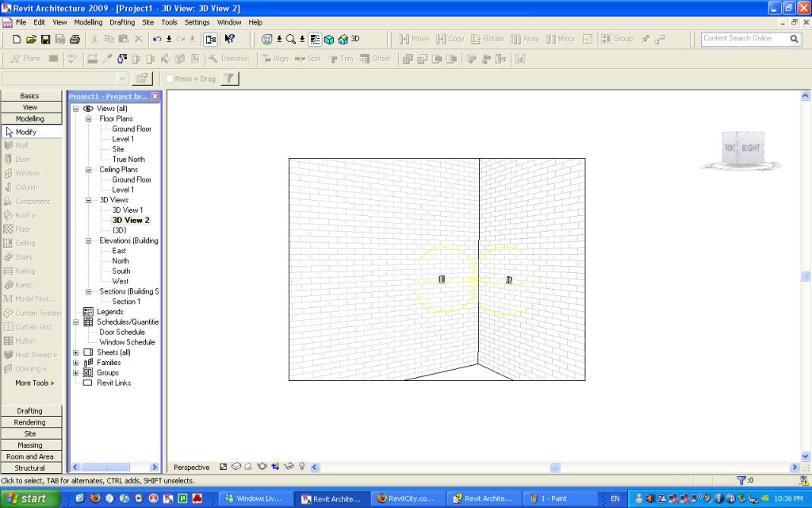Toggle the thin lines toolbar button
Viewport: 812px width, 508px height.
314,39
